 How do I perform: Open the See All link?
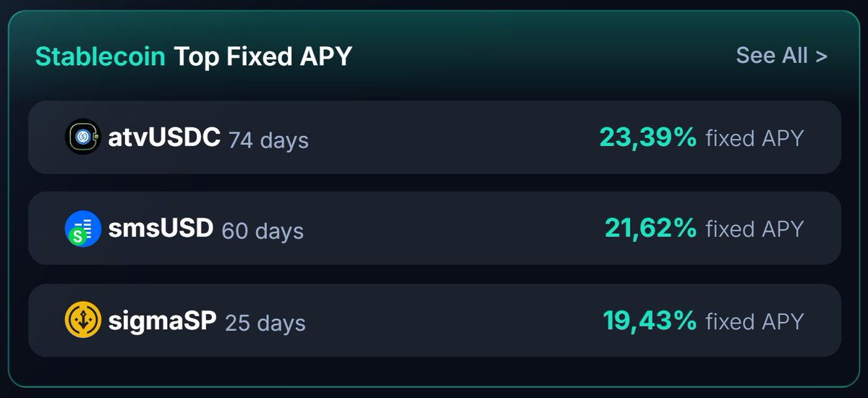tap(781, 55)
